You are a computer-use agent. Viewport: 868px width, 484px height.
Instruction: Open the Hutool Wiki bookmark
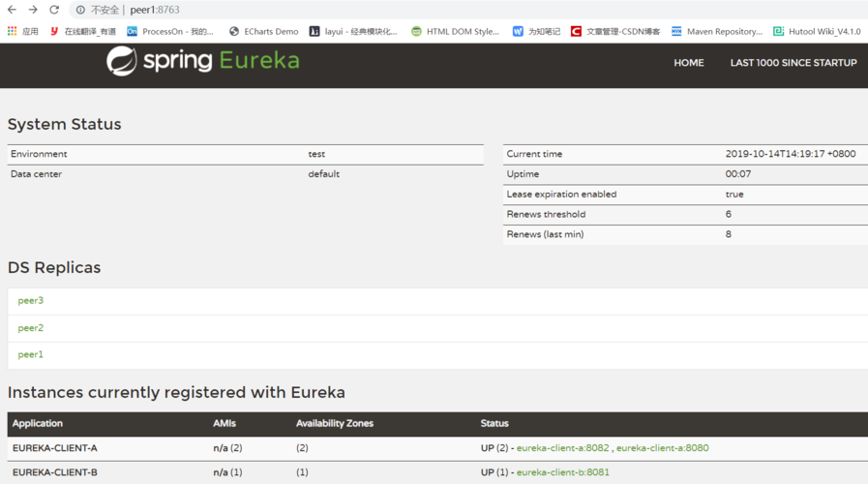click(x=817, y=32)
